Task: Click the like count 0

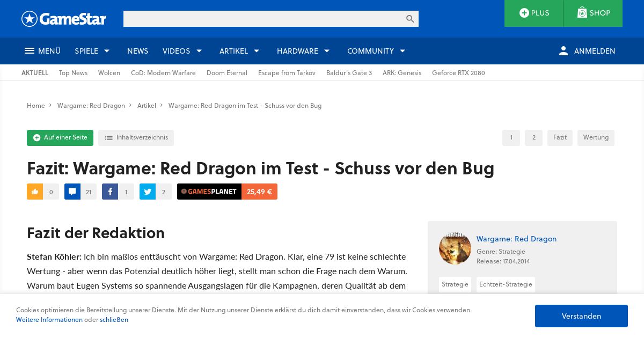Action: point(51,192)
